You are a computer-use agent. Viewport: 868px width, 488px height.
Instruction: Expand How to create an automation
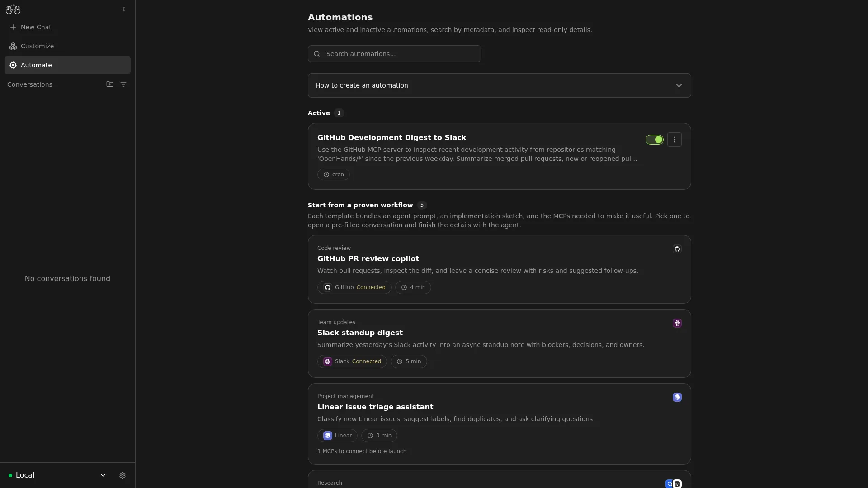tap(499, 85)
